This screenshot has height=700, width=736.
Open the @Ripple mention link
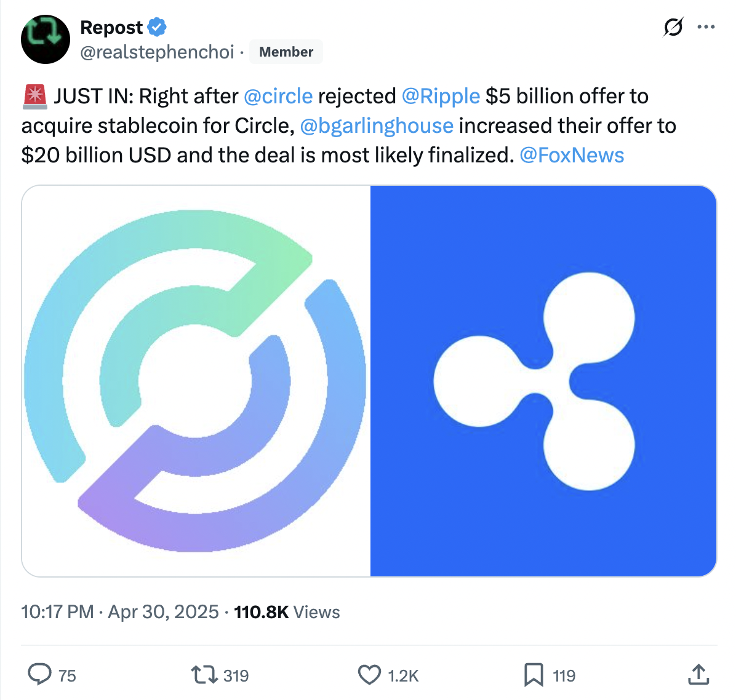pyautogui.click(x=441, y=97)
